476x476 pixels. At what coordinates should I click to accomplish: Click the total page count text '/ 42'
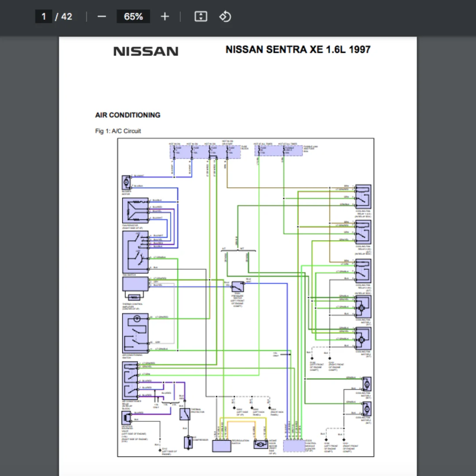[x=64, y=16]
